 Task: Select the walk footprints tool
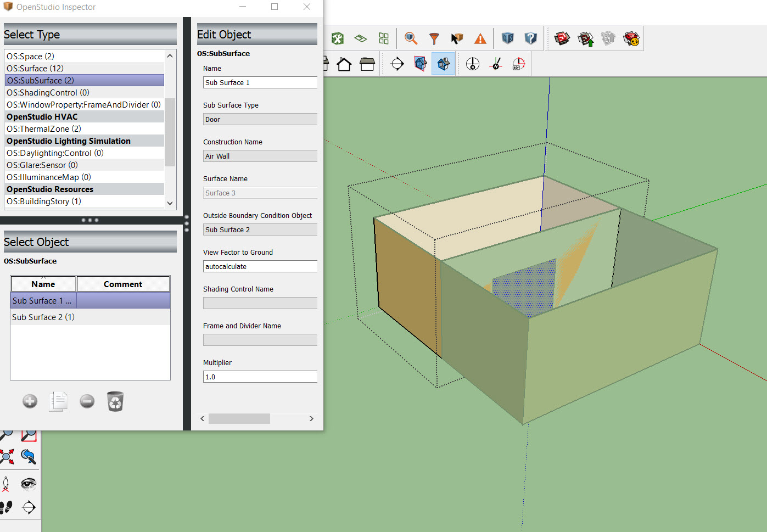[6, 507]
